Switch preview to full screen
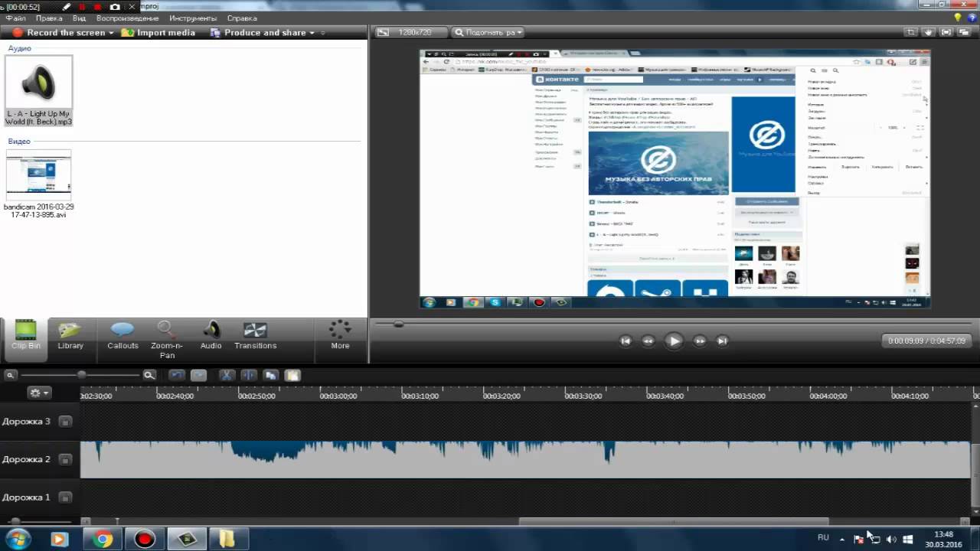 click(x=946, y=32)
